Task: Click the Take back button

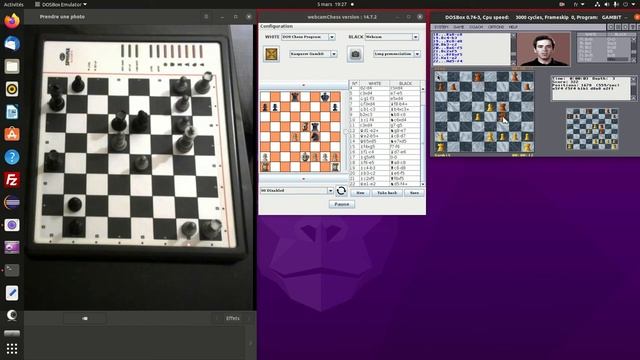Action: point(387,193)
